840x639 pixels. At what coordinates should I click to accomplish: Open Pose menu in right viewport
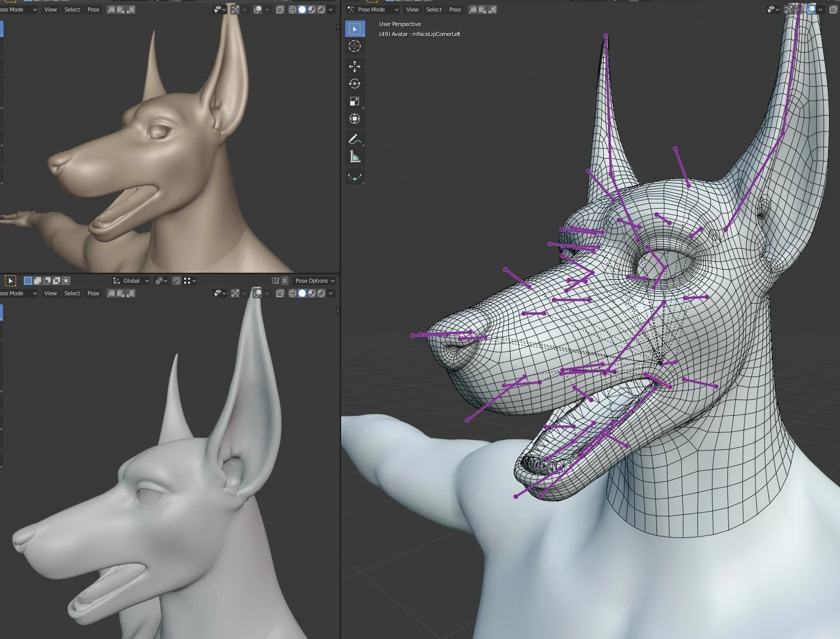pyautogui.click(x=455, y=10)
